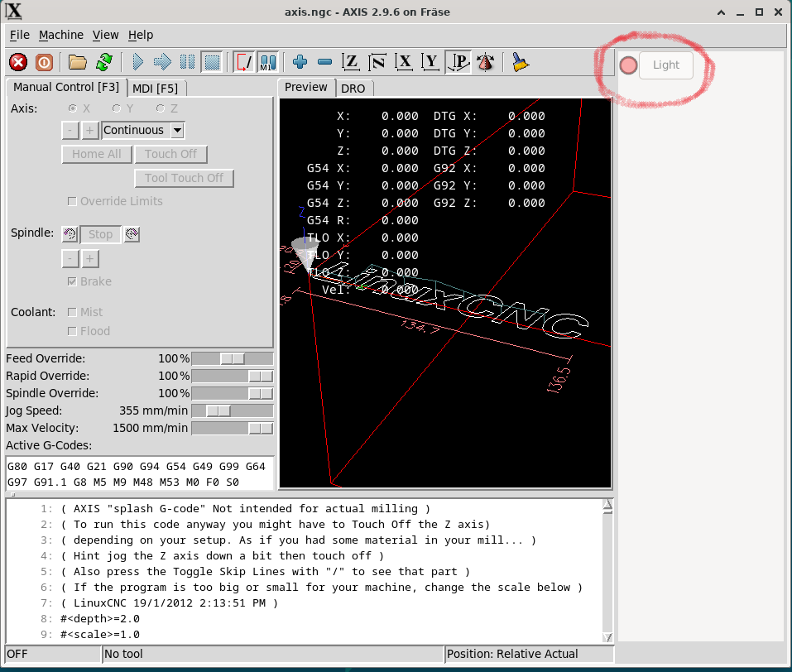Open the File menu
The width and height of the screenshot is (792, 672).
point(19,35)
